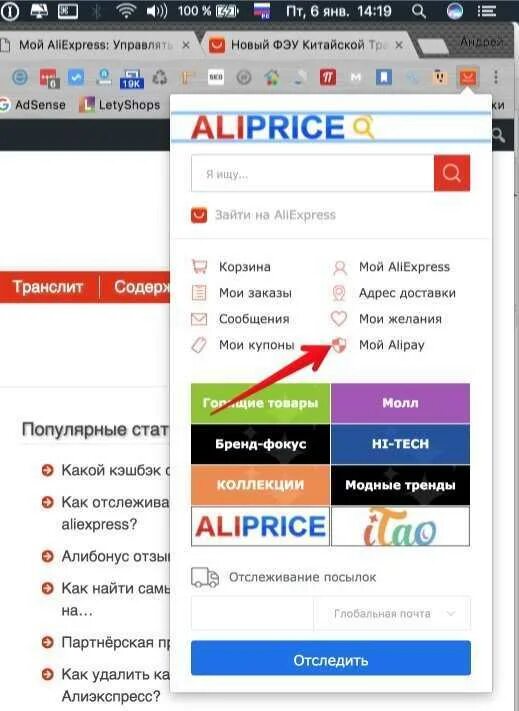Open the Сообщения envelope icon

tap(199, 319)
